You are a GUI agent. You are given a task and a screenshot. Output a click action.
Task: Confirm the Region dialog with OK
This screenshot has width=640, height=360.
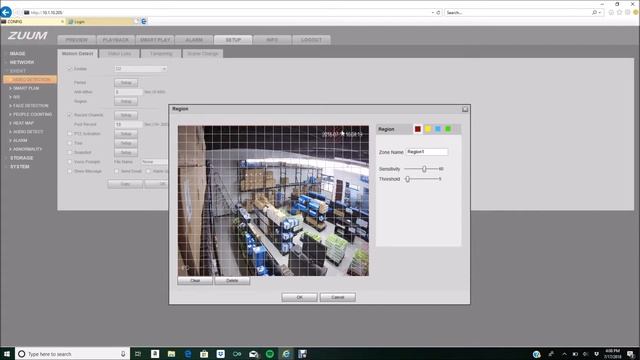(299, 297)
